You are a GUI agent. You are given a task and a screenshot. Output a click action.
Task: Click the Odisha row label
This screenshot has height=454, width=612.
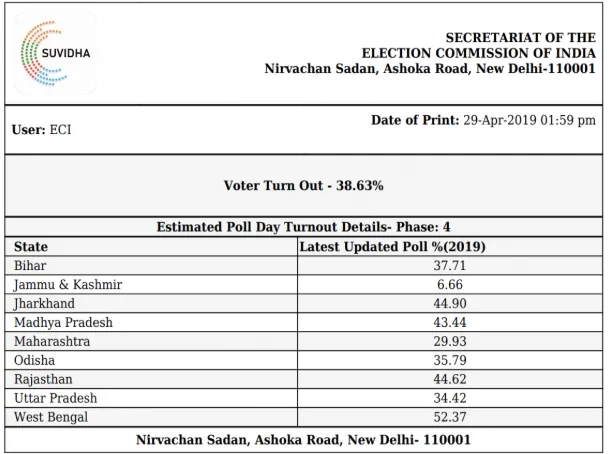click(x=35, y=361)
